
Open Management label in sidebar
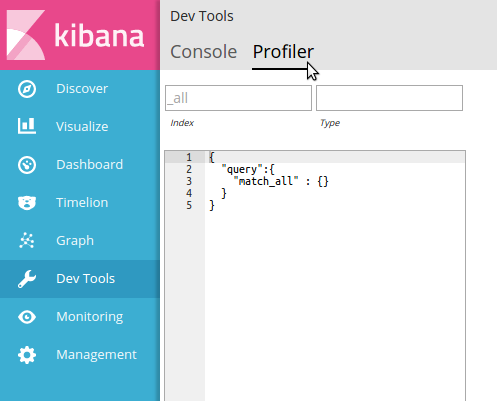pyautogui.click(x=96, y=355)
